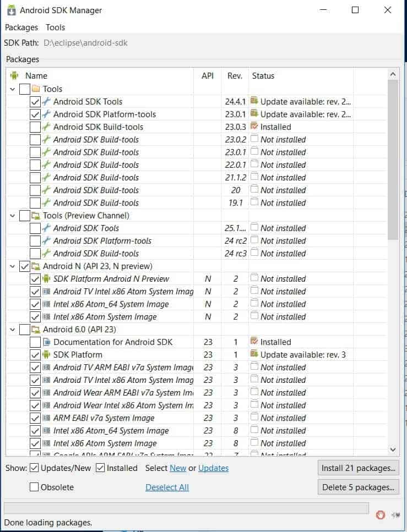Click wrench icon of Build-tools 23.0.3

coord(46,127)
